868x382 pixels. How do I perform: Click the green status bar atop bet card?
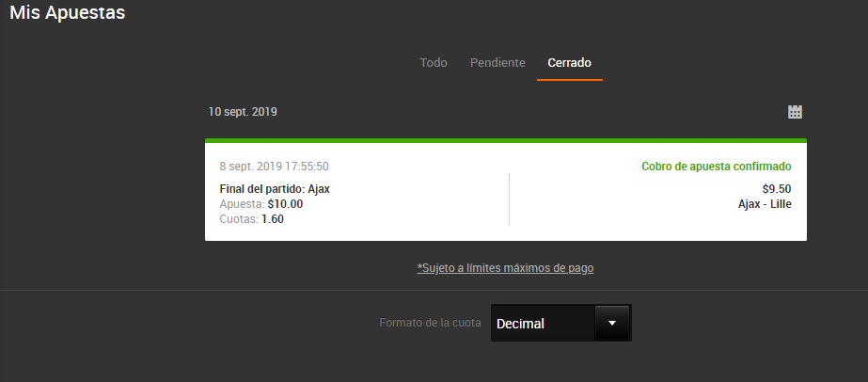tap(505, 140)
